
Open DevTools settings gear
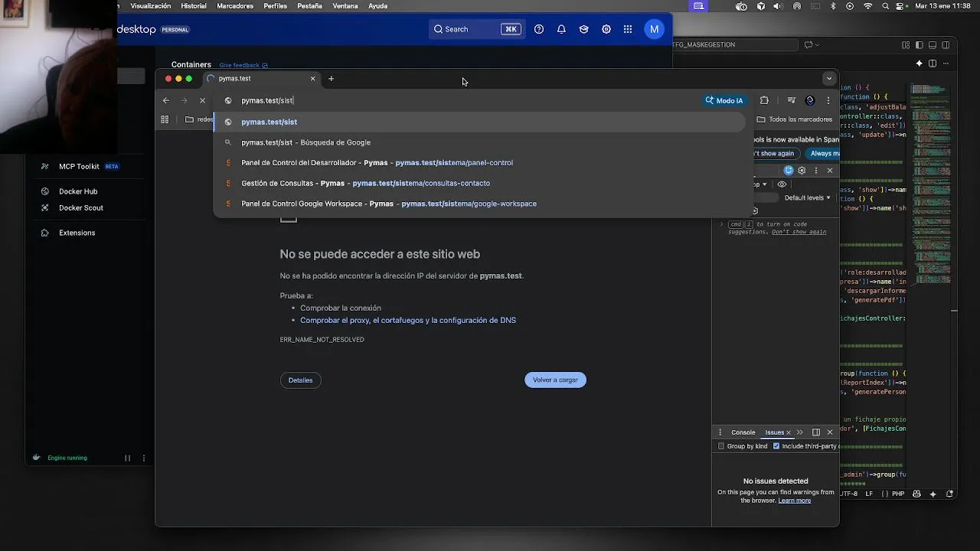point(802,171)
